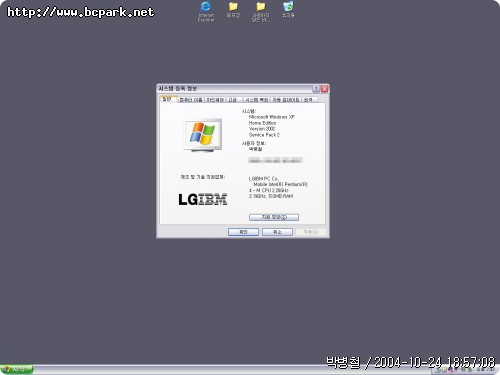This screenshot has width=500, height=375.
Task: Open the Recycle Bin desktop icon
Action: pos(288,9)
